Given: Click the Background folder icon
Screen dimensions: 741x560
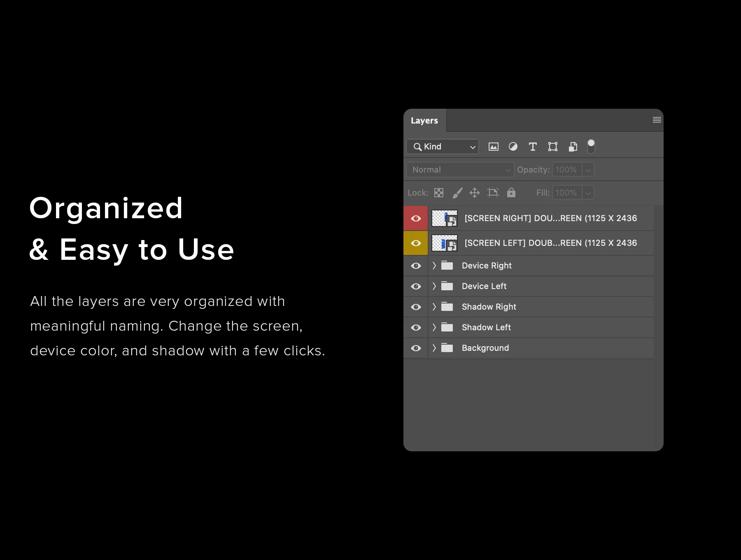Looking at the screenshot, I should (447, 348).
